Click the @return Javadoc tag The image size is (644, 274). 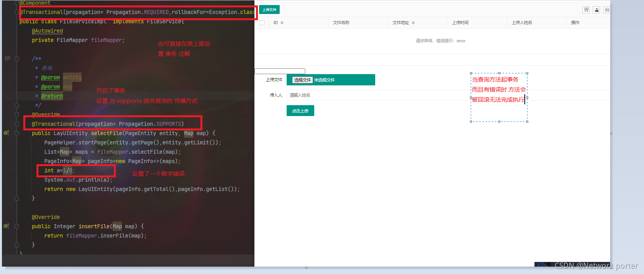click(x=52, y=96)
